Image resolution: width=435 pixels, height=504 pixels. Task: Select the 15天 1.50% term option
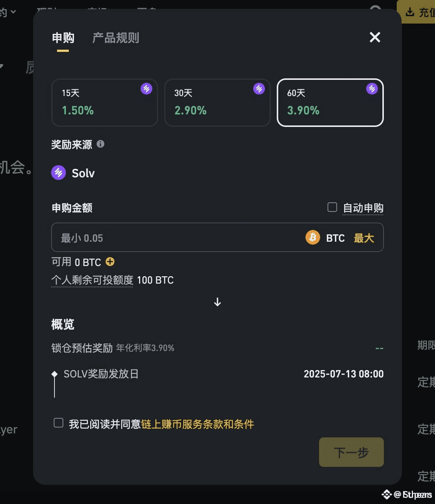105,103
